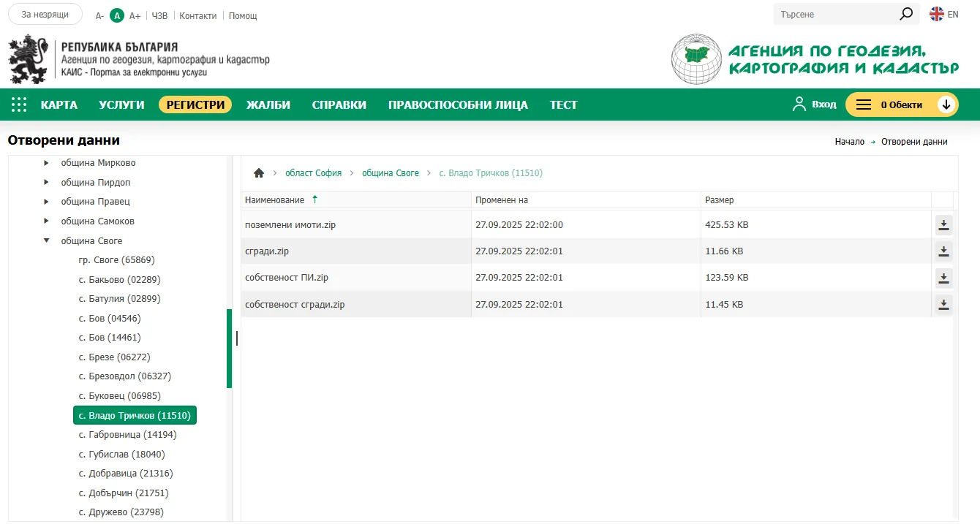Open the УСЛУГИ menu

(121, 105)
